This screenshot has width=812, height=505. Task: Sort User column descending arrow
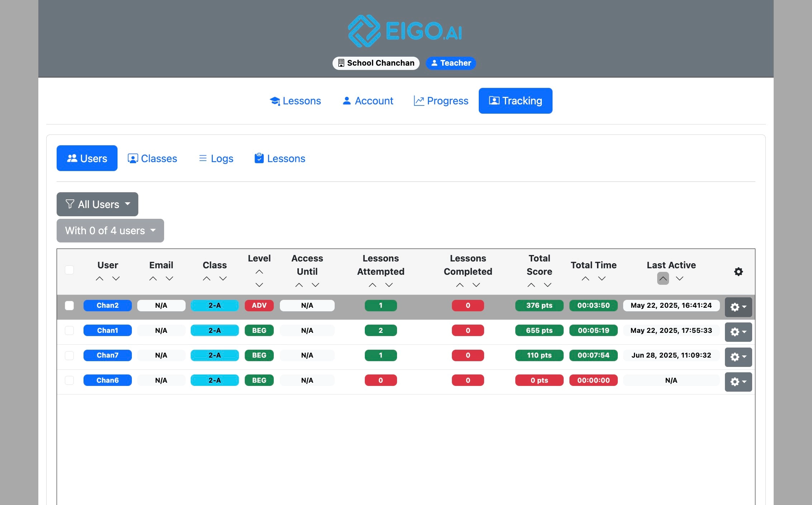click(x=116, y=279)
